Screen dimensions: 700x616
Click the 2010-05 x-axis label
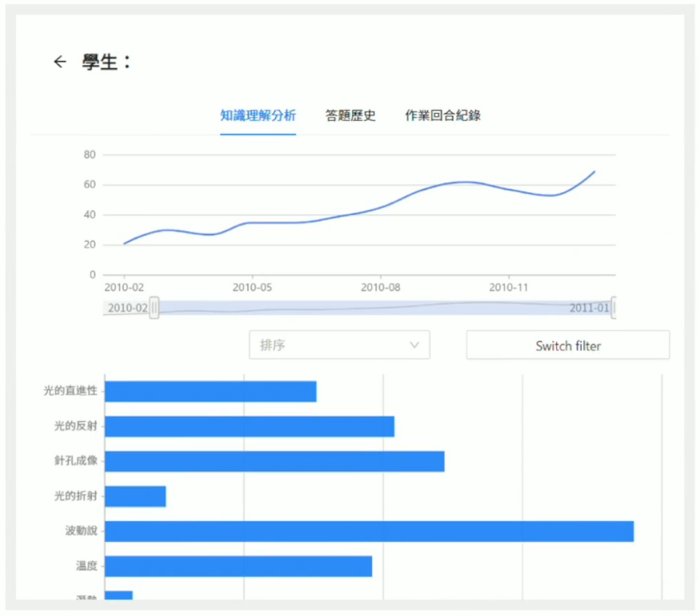click(x=253, y=287)
